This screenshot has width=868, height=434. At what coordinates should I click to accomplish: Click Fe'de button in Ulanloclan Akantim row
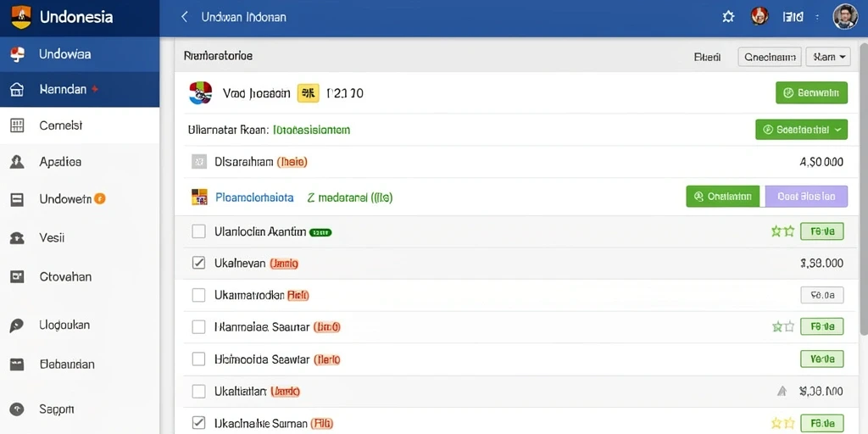point(822,231)
